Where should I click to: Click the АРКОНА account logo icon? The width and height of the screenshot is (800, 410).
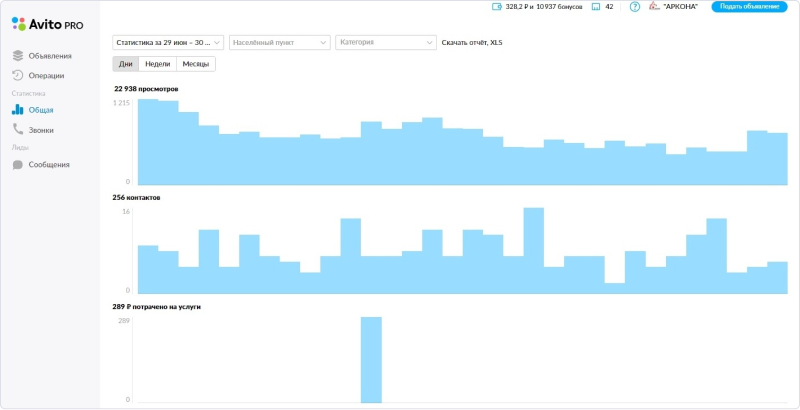[x=655, y=7]
